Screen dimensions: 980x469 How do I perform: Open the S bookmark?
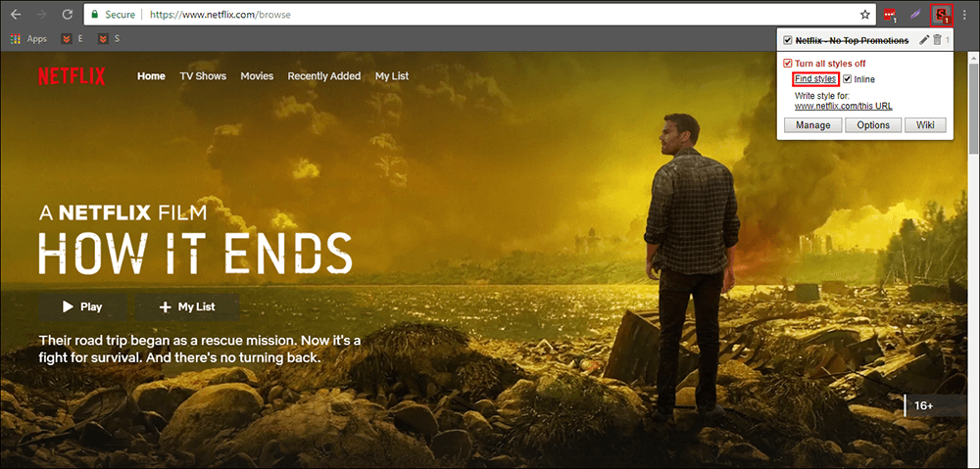tap(109, 39)
